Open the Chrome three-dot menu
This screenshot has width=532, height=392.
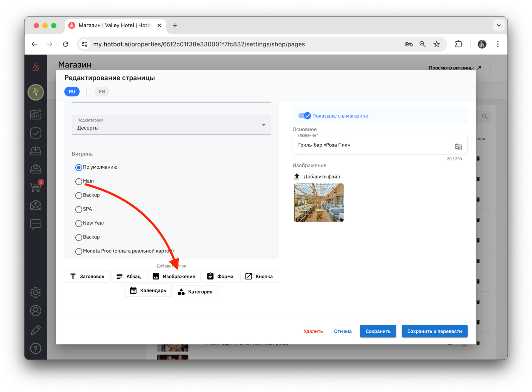(498, 44)
